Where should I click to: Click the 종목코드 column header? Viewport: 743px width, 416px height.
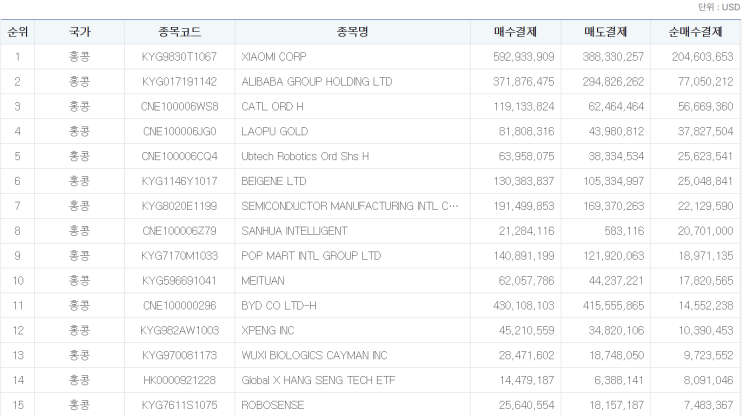(x=180, y=32)
